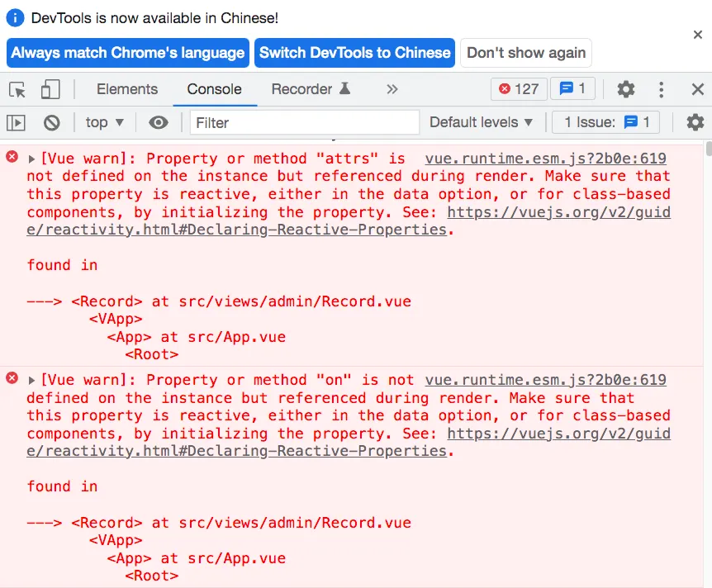This screenshot has height=588, width=712.
Task: Click the Don't show again button
Action: point(526,53)
